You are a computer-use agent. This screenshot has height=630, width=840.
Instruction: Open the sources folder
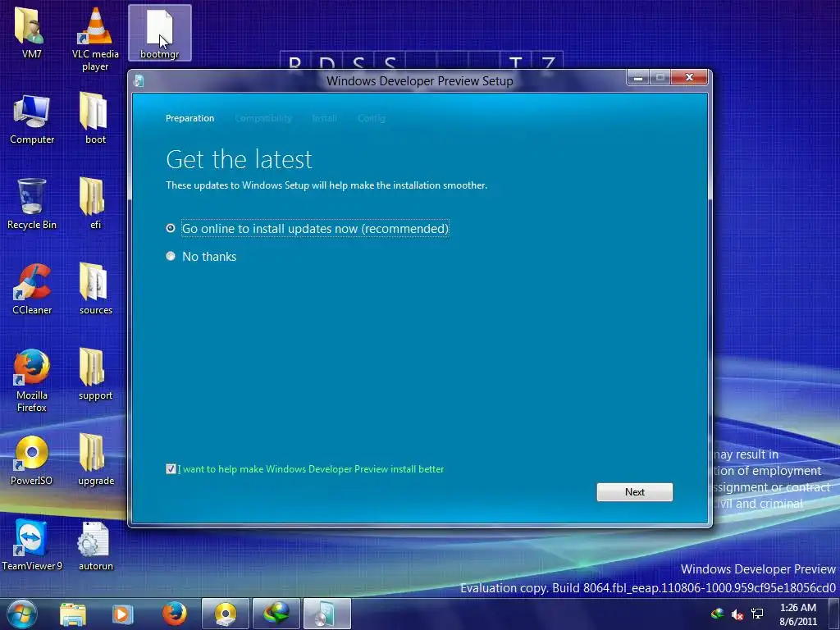(95, 288)
